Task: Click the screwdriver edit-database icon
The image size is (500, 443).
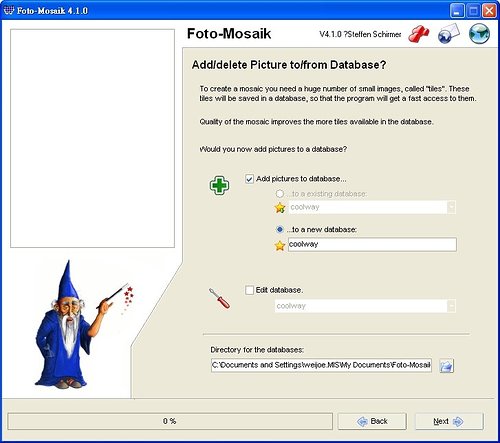Action: (219, 298)
